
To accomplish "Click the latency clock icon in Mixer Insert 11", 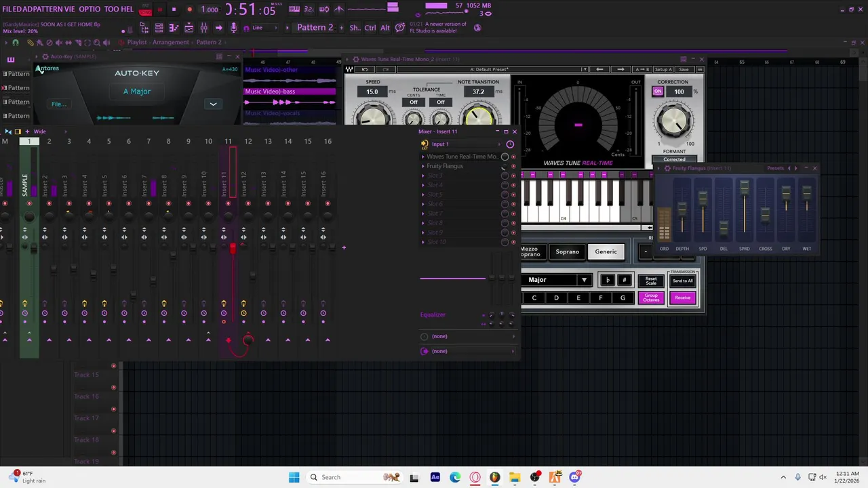I will click(x=510, y=144).
